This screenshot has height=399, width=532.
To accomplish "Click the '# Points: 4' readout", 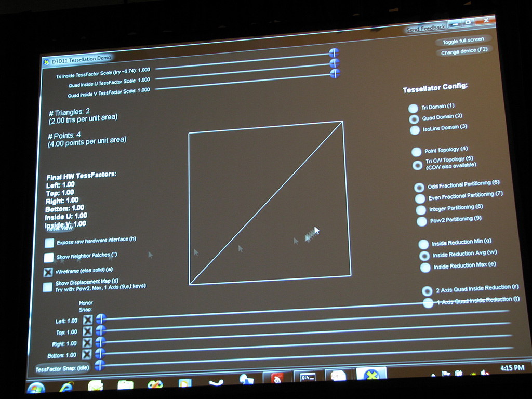I will coord(64,136).
